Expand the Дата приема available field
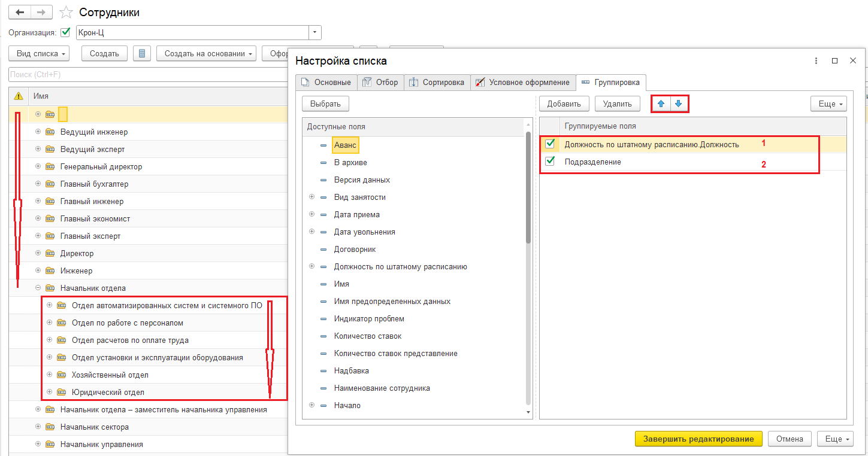 (x=311, y=214)
